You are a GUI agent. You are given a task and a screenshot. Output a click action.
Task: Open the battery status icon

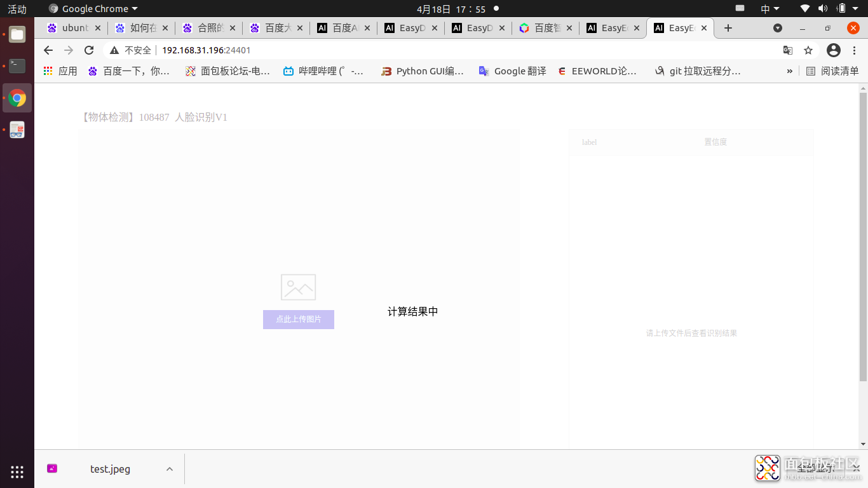tap(841, 8)
